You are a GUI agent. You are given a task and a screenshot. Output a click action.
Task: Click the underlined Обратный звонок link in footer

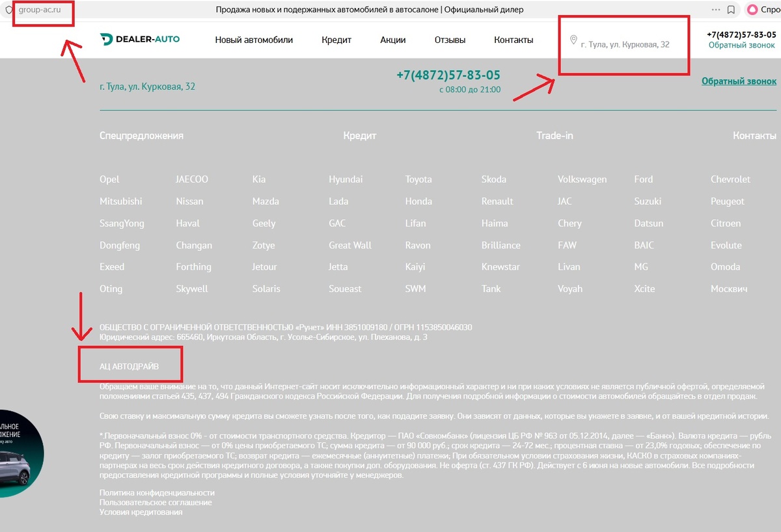[739, 81]
